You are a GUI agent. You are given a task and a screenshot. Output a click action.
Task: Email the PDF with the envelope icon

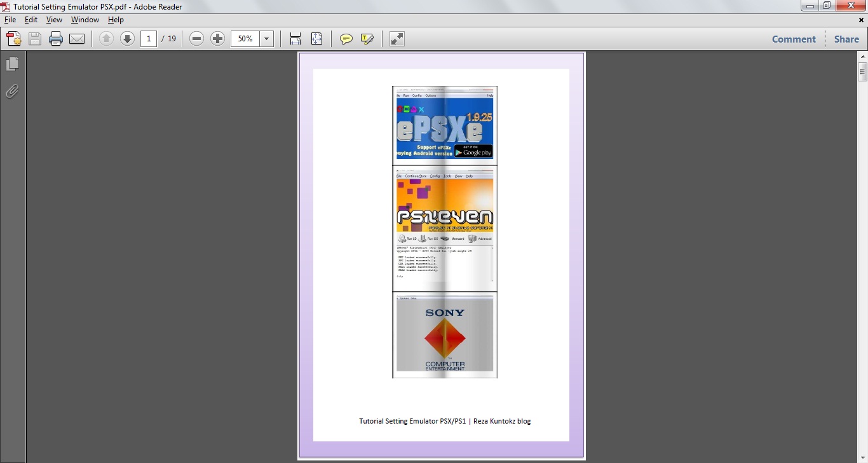coord(77,38)
